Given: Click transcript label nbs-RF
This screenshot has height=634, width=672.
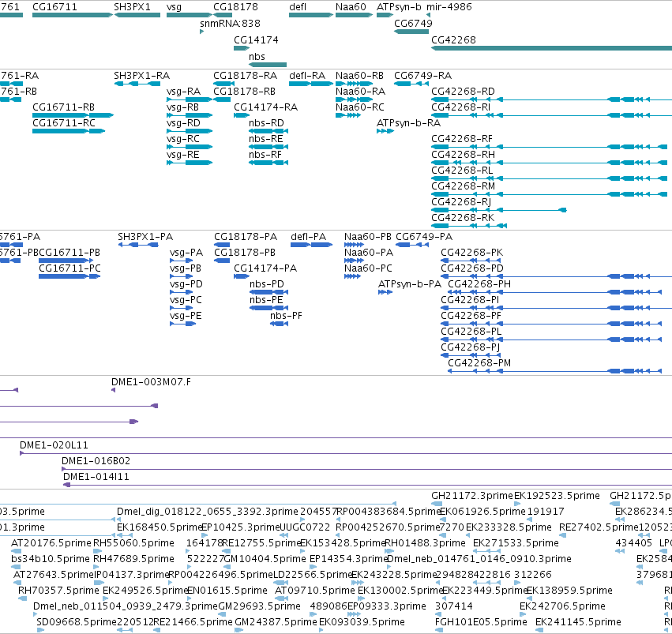Looking at the screenshot, I should (x=265, y=155).
